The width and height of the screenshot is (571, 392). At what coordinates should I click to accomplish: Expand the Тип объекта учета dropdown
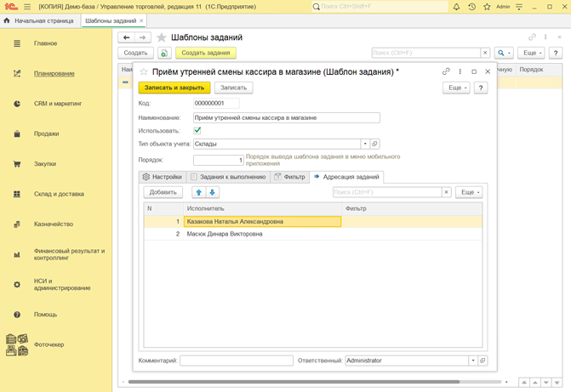(x=364, y=145)
